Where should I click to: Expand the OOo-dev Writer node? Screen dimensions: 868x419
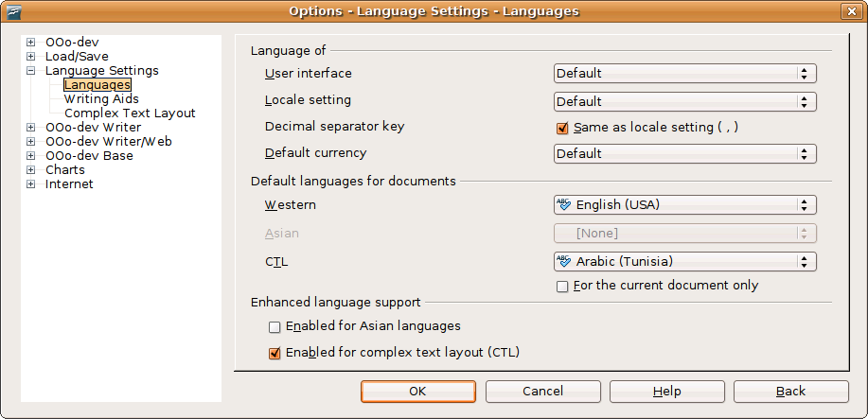pos(31,128)
